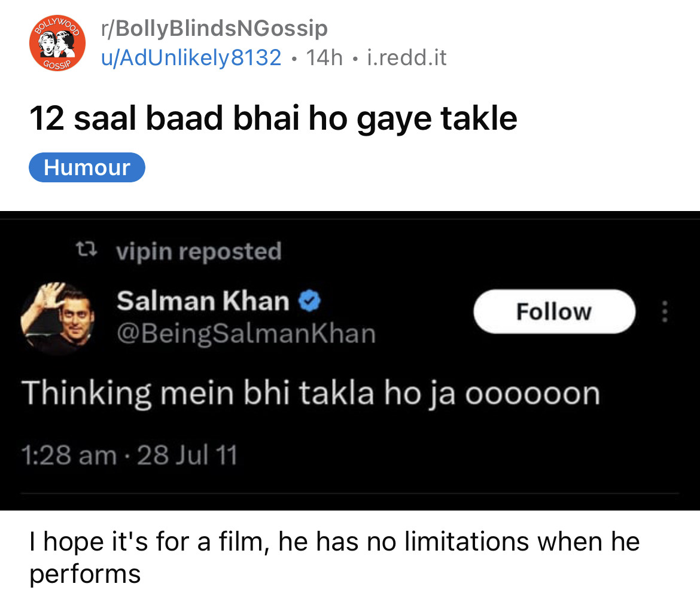Click the i.redd.it source link
Screen dimensions: 700x599
point(407,57)
